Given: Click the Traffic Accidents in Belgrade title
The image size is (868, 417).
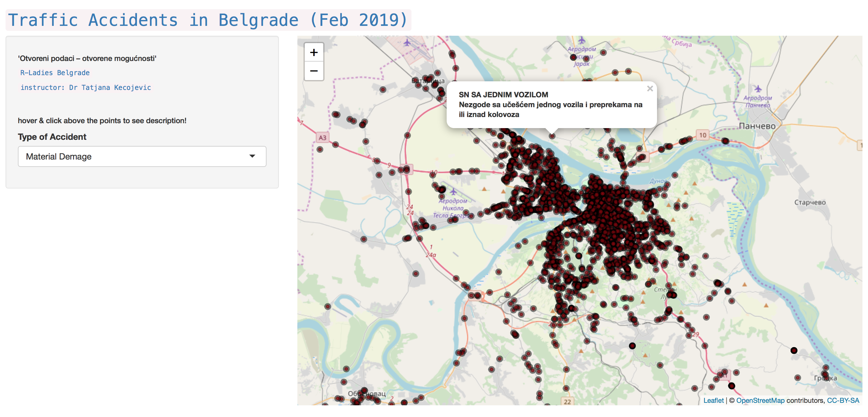Looking at the screenshot, I should [208, 20].
